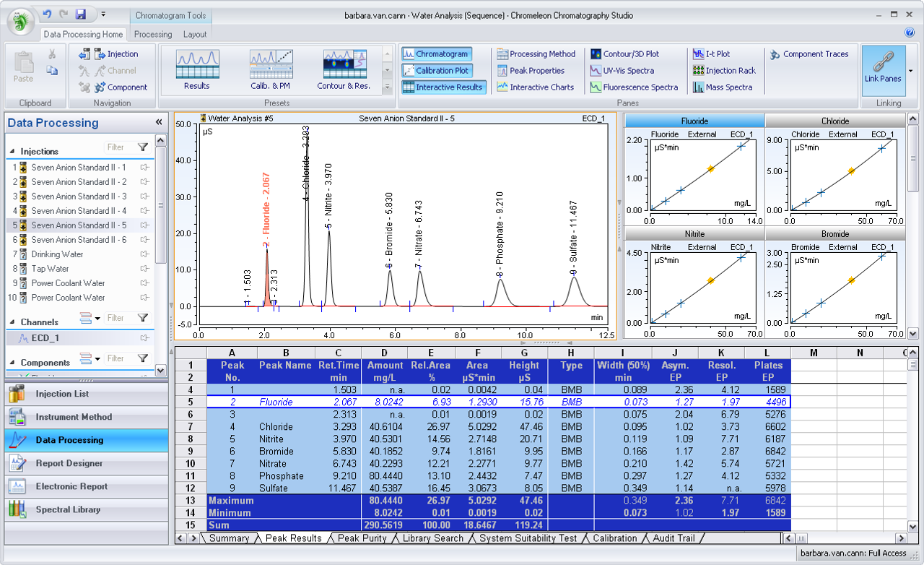Collapse the Injections section
924x565 pixels.
12,152
